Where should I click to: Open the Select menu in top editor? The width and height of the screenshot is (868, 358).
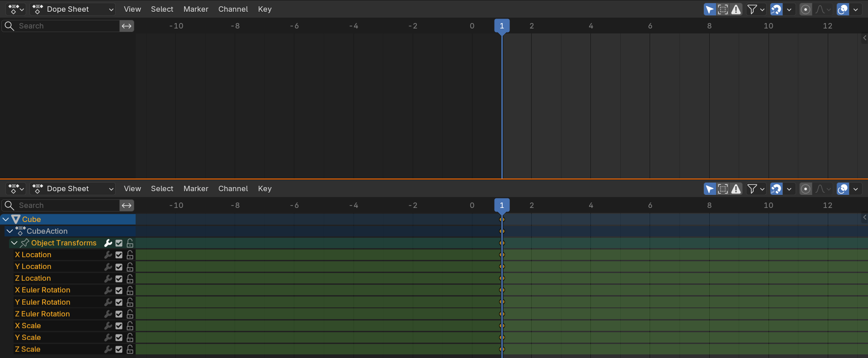pyautogui.click(x=162, y=9)
